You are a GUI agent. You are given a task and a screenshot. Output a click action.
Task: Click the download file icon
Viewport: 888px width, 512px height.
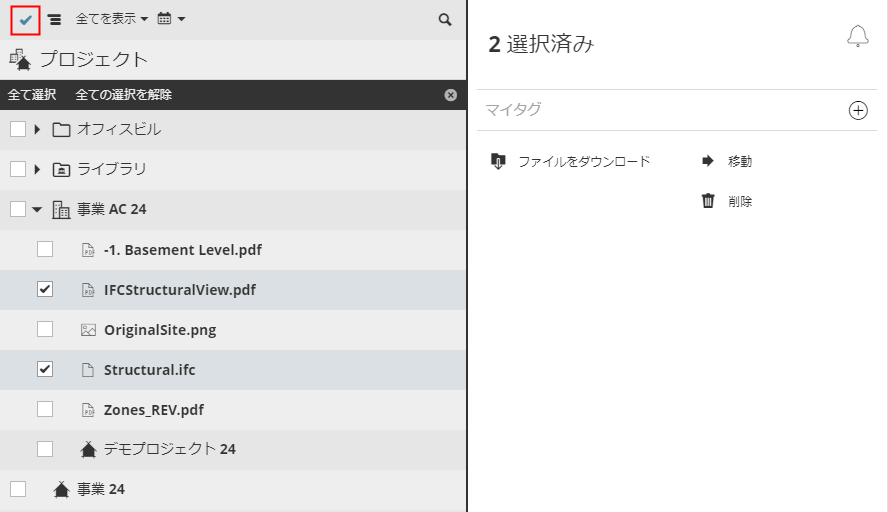[498, 161]
